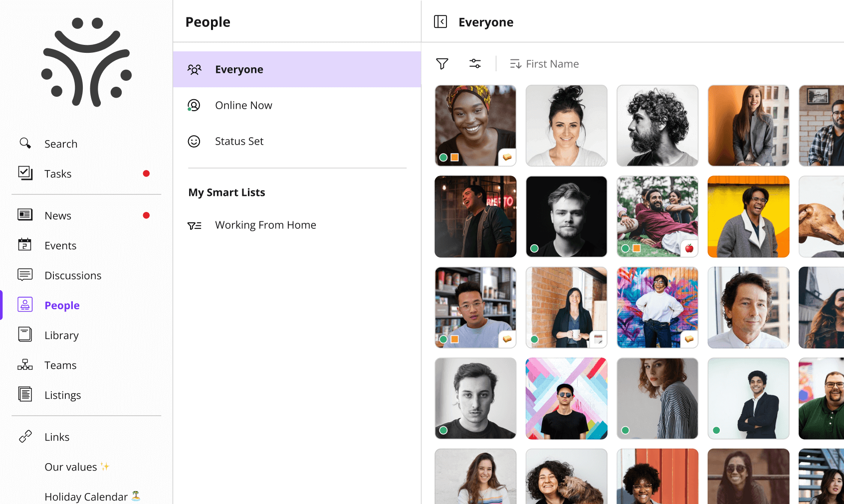Open the display settings sliders icon

click(475, 64)
